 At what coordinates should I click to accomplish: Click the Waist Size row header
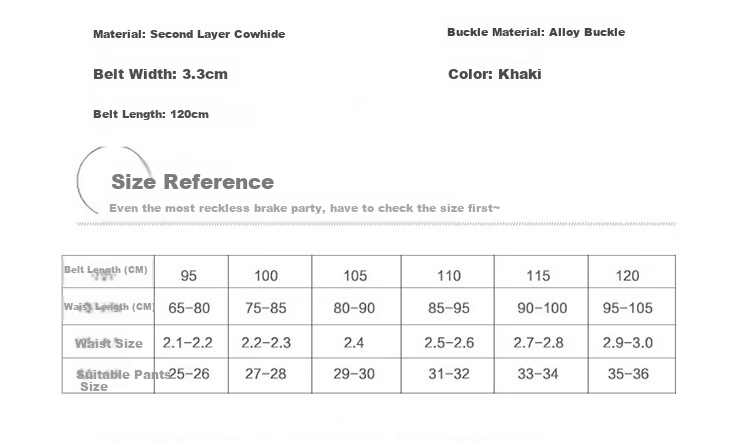click(x=108, y=342)
